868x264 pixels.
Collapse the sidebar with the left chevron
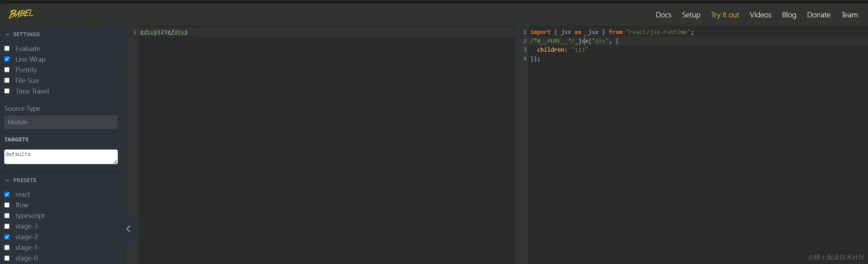(128, 229)
